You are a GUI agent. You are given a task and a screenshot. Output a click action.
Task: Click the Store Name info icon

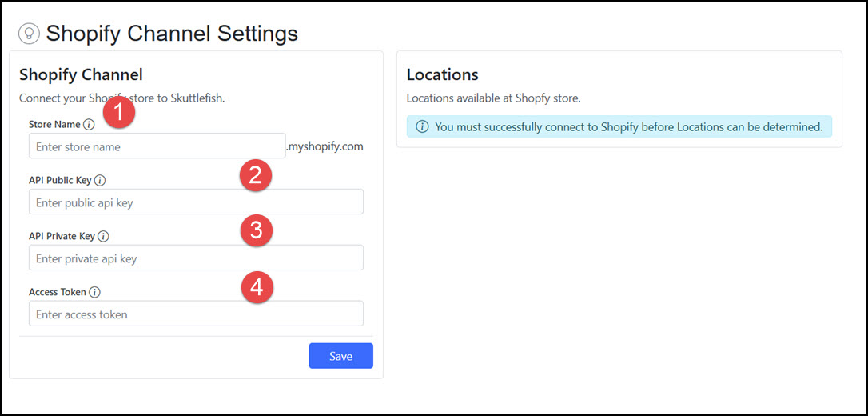[89, 125]
